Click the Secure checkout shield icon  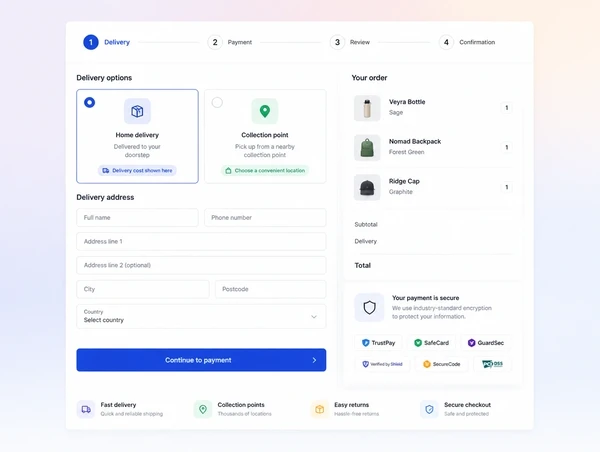pos(429,410)
